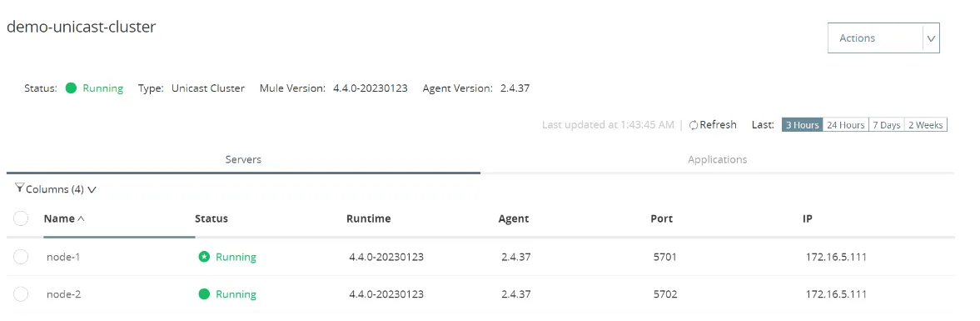Open the node-1 server link

point(64,257)
